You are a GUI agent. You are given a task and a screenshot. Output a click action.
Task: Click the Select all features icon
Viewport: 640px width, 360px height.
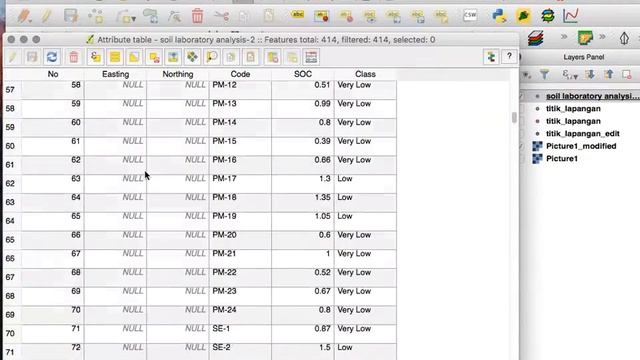pos(115,57)
